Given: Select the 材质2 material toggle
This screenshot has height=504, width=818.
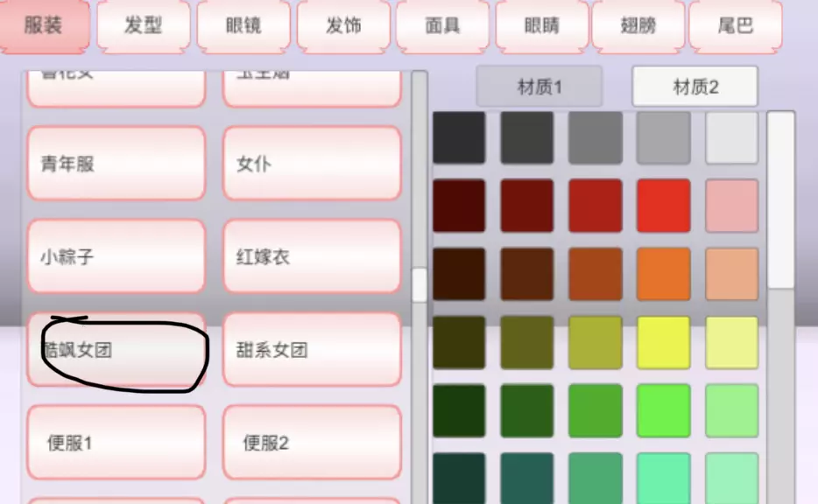Looking at the screenshot, I should click(695, 87).
